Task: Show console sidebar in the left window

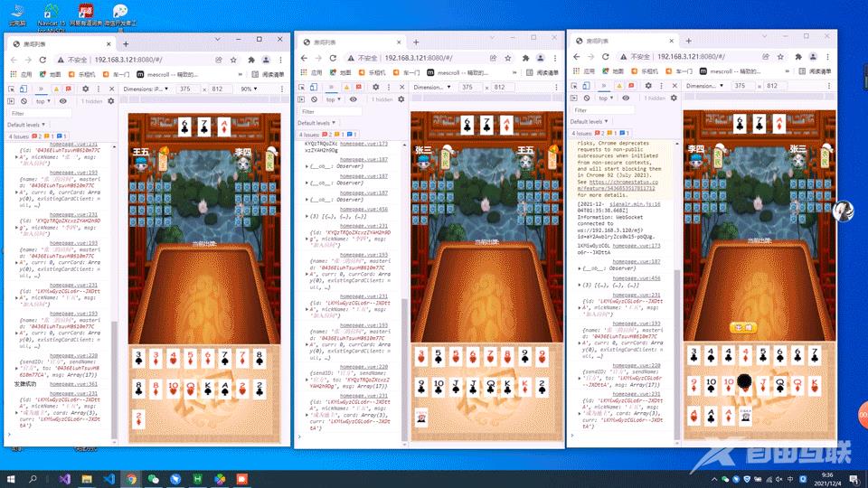Action: tap(11, 101)
